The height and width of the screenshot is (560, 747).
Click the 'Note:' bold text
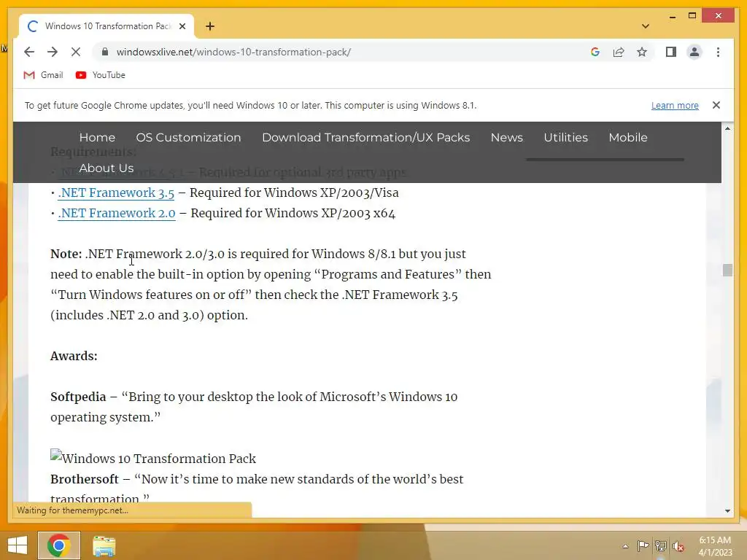point(66,254)
